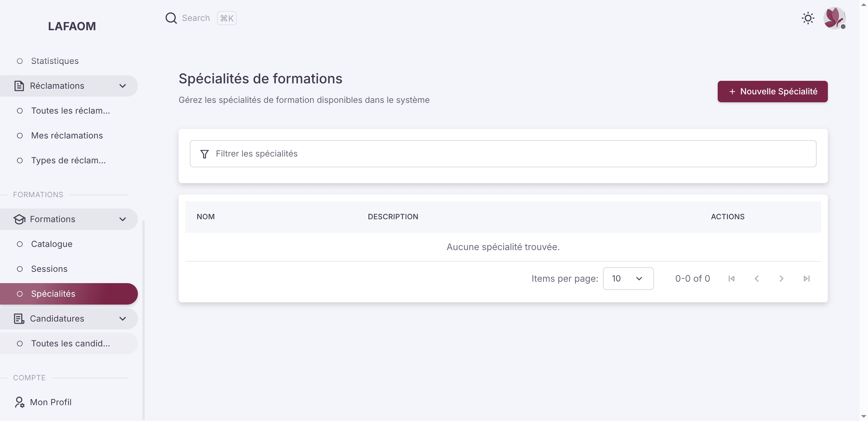Click the Filtrer les spécialités input field
The image size is (868, 421).
tap(503, 154)
